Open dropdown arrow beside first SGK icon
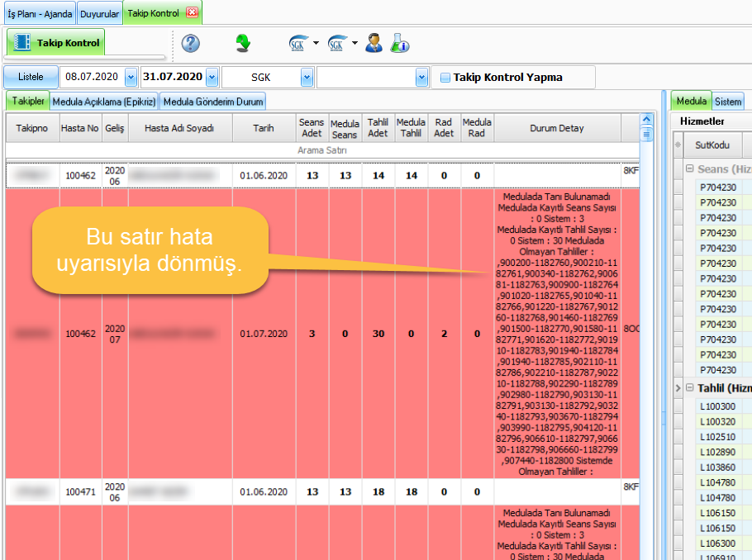Image resolution: width=752 pixels, height=560 pixels. click(316, 43)
